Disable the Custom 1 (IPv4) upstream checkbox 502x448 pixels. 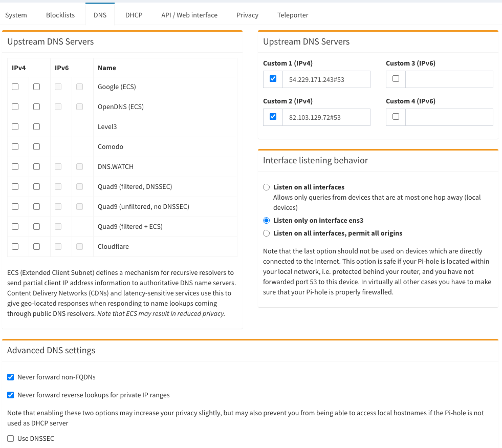click(273, 79)
